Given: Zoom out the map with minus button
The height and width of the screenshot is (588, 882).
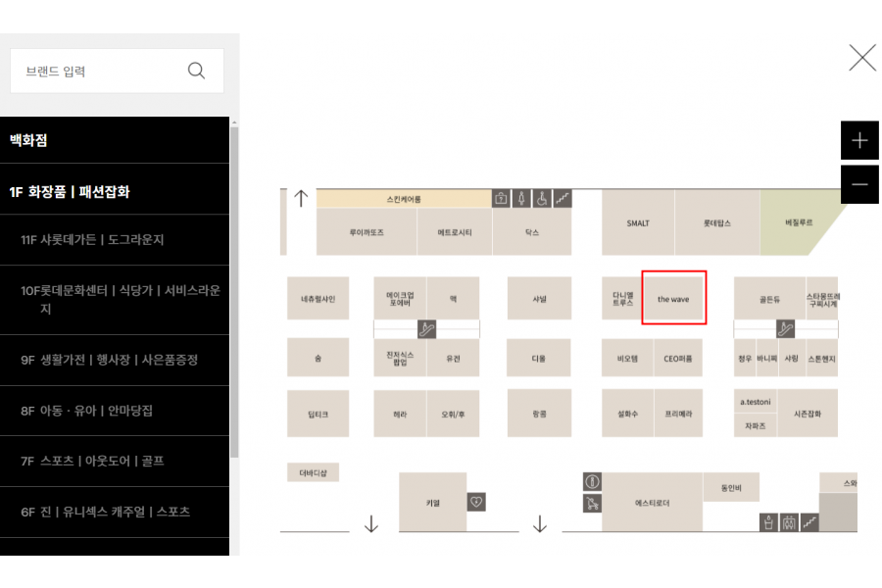Looking at the screenshot, I should (859, 184).
